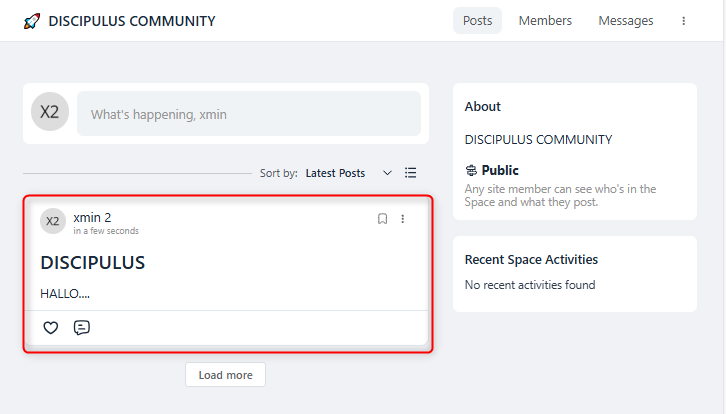Open the Messages tab
The height and width of the screenshot is (414, 726).
[625, 21]
